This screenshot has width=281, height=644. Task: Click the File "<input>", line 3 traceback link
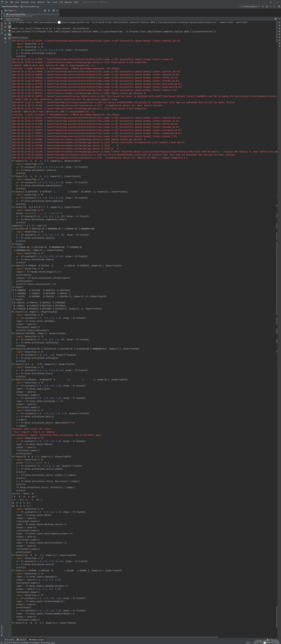(x=34, y=432)
